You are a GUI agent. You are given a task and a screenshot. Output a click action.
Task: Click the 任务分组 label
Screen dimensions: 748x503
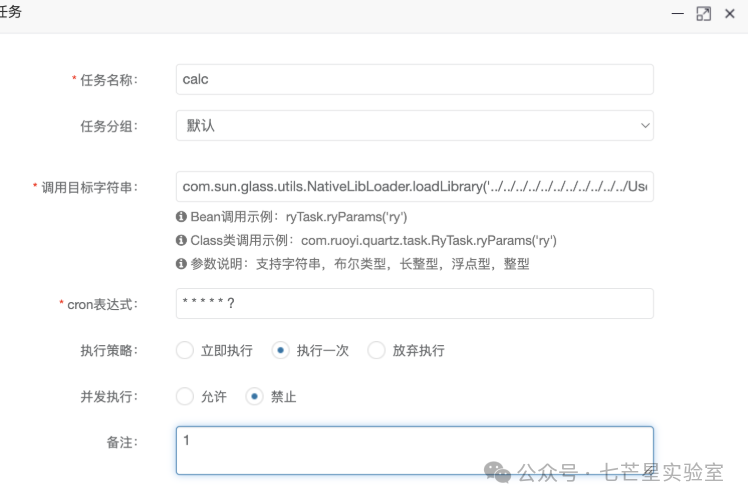[x=109, y=126]
